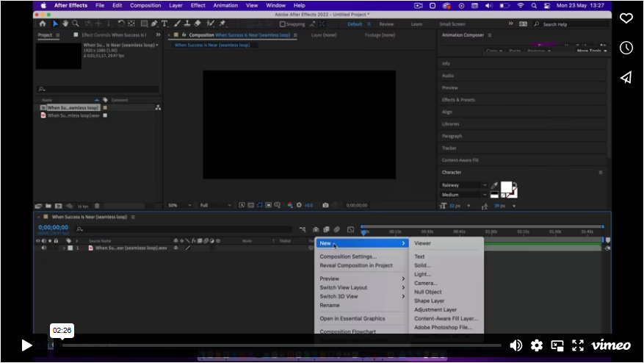This screenshot has width=644, height=363.
Task: Choose Adjustment Layer from the New submenu
Action: (435, 310)
